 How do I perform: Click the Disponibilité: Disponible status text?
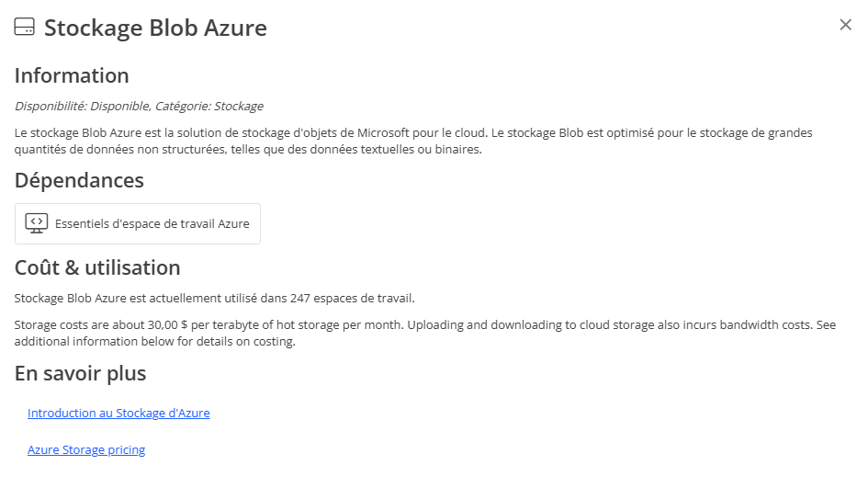click(83, 106)
